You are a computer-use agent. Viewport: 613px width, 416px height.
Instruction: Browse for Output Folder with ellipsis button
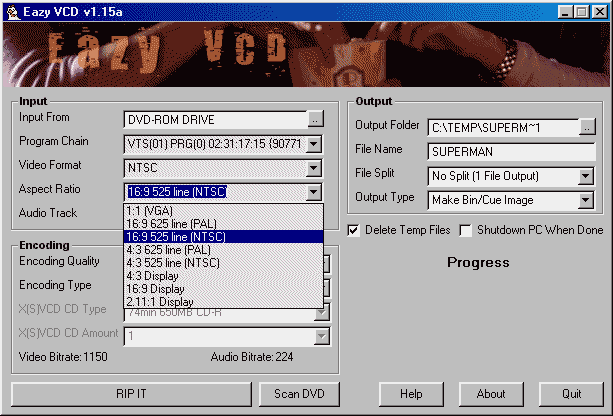(587, 127)
